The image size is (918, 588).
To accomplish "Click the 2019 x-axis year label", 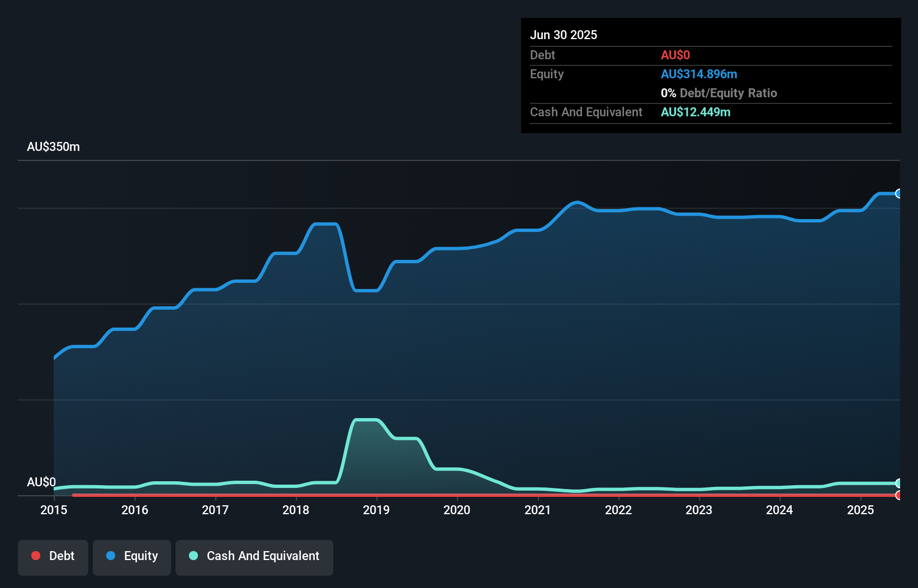I will pos(376,510).
